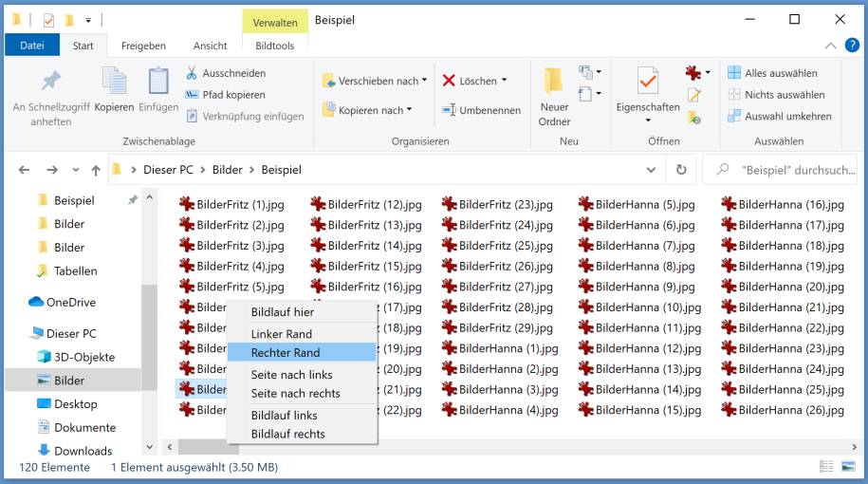Click the up-arrow navigation button
The image size is (868, 484).
pyautogui.click(x=96, y=171)
